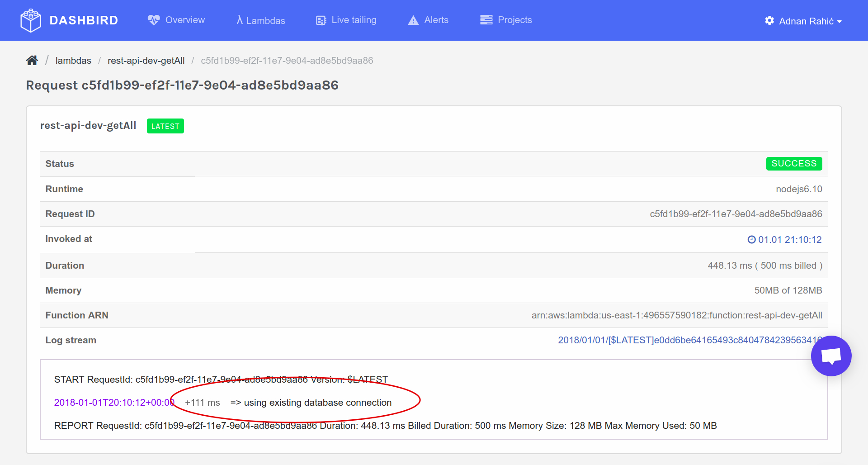Click the Request ID row label

[70, 214]
